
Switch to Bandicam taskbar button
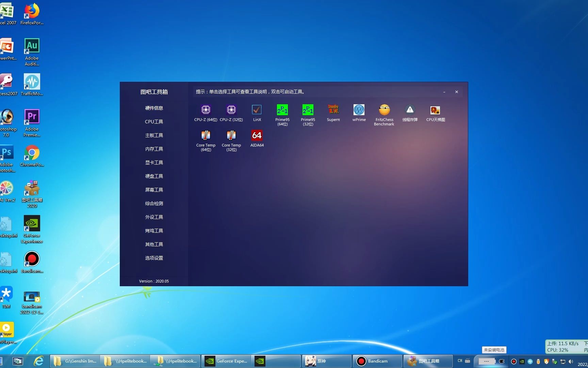(x=377, y=361)
